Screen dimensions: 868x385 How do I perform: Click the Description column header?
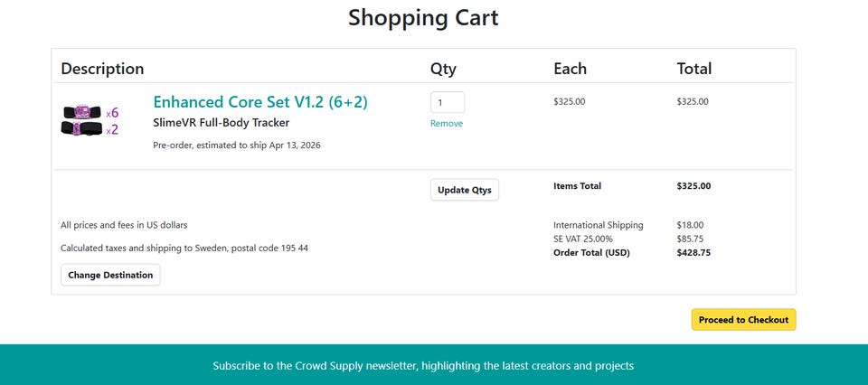[x=102, y=69]
